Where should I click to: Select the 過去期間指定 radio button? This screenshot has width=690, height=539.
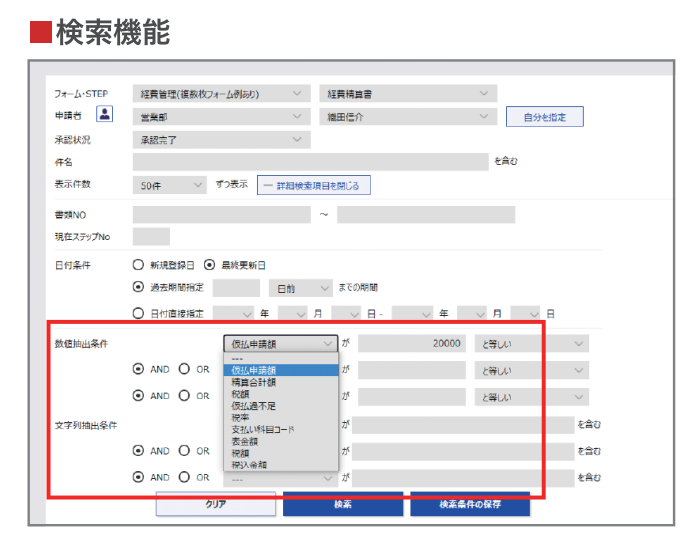[x=138, y=287]
